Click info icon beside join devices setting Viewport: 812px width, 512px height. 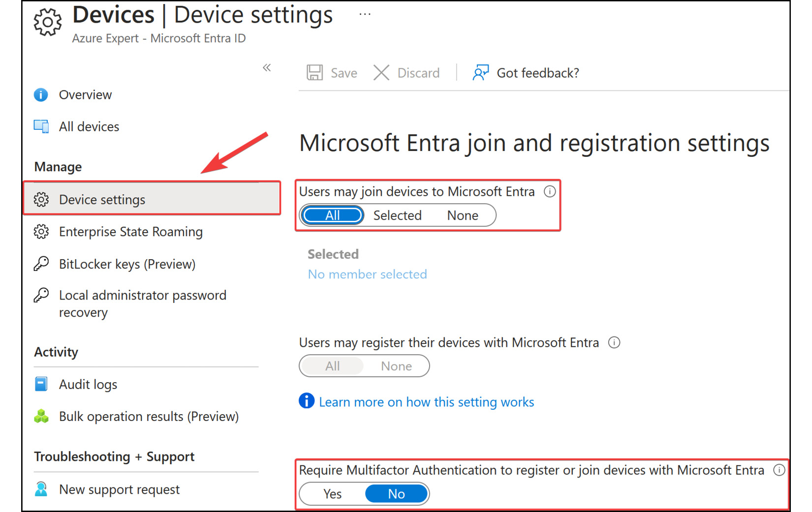tap(550, 191)
